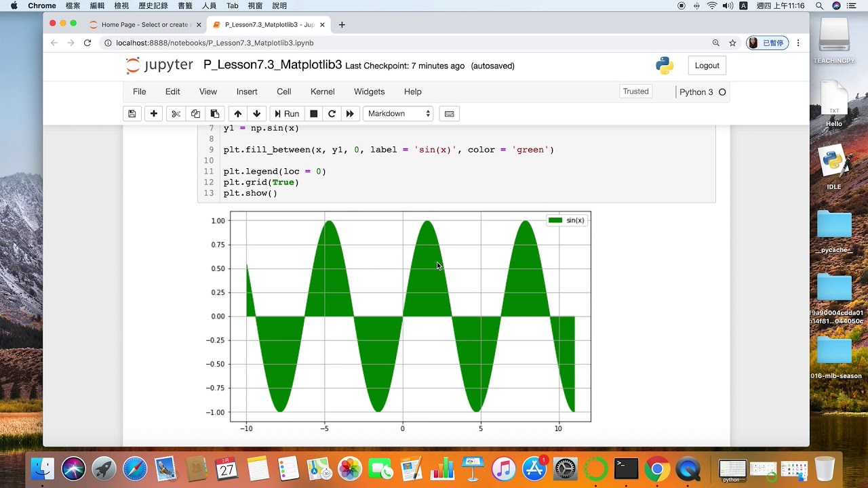Viewport: 868px width, 488px height.
Task: Run the current cell with Run button
Action: tap(286, 114)
